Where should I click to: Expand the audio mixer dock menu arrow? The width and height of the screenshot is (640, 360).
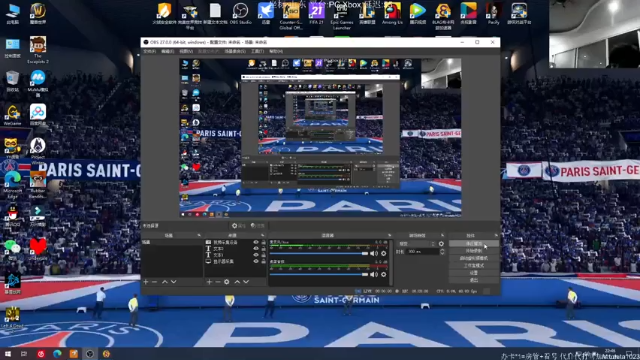click(x=389, y=236)
